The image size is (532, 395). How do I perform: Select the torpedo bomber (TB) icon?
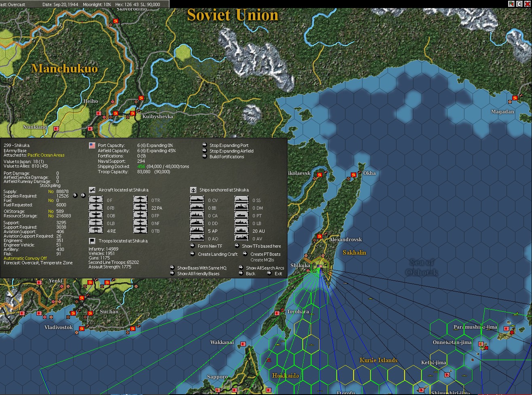tap(140, 231)
